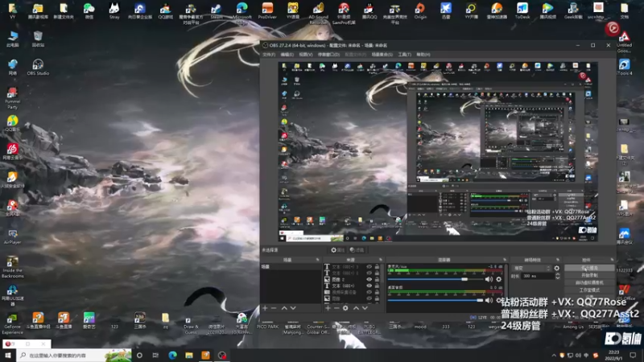Open the AirPlayer desktop icon
The height and width of the screenshot is (362, 644).
coord(12,237)
